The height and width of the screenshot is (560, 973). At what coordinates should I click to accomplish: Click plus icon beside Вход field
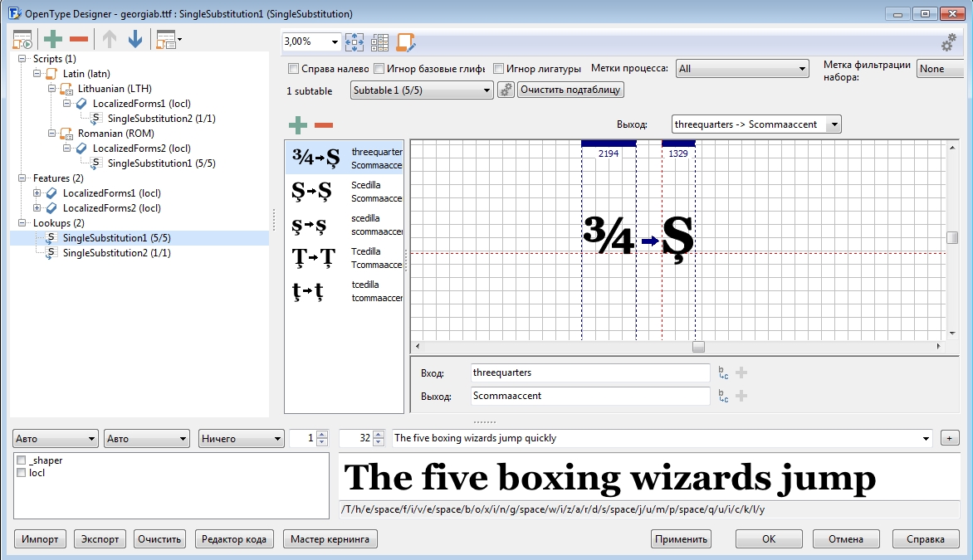click(741, 373)
